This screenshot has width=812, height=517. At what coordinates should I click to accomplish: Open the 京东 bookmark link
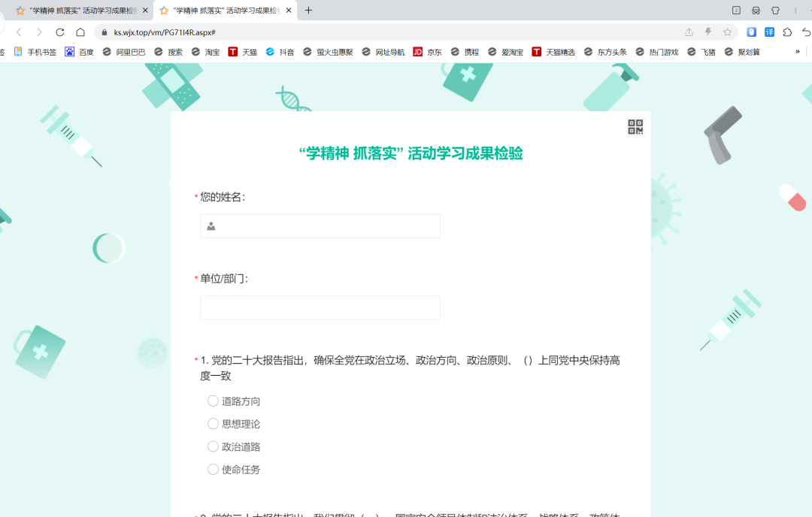pos(428,52)
